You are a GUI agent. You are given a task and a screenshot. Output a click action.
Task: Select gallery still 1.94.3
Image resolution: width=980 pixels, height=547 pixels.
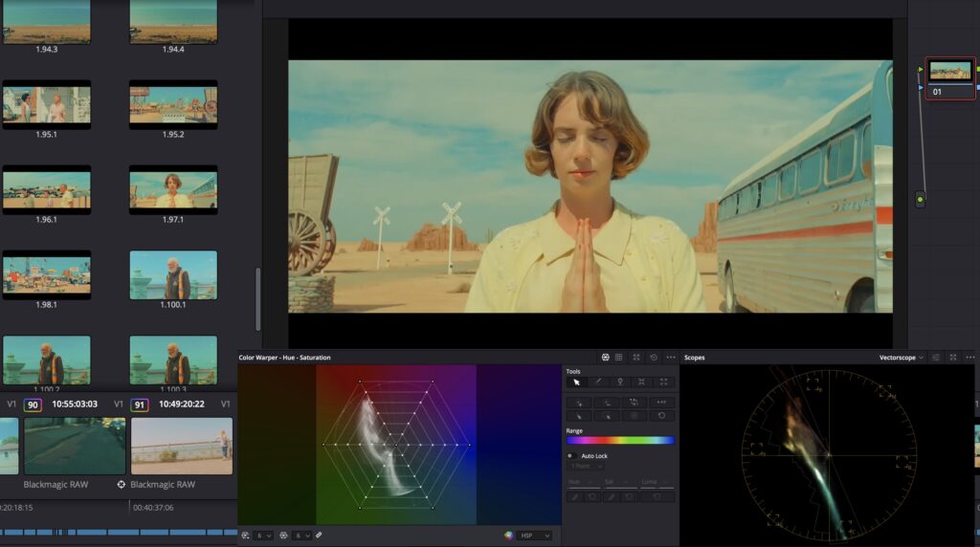click(x=47, y=22)
